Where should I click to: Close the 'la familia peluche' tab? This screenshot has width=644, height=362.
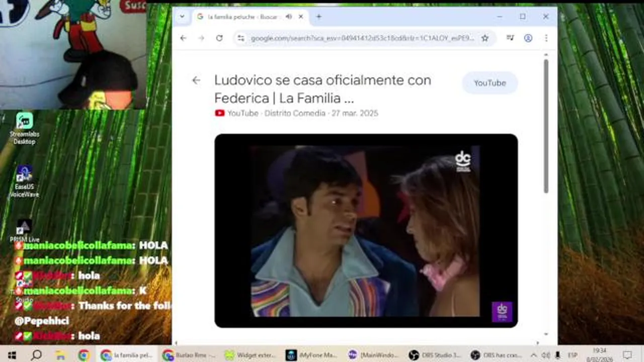coord(301,17)
